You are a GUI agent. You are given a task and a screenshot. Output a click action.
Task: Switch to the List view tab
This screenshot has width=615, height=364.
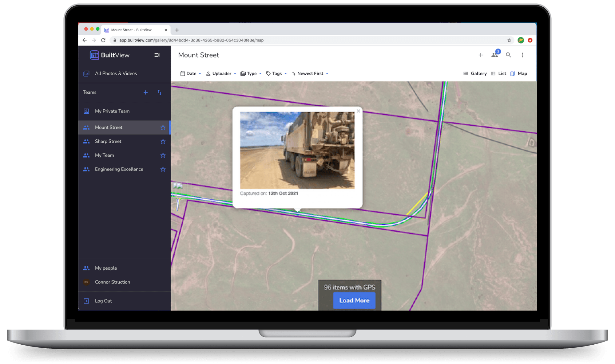click(498, 73)
